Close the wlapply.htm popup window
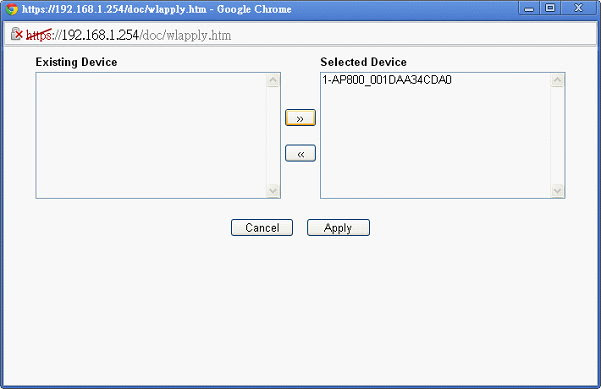The width and height of the screenshot is (601, 389). (578, 8)
